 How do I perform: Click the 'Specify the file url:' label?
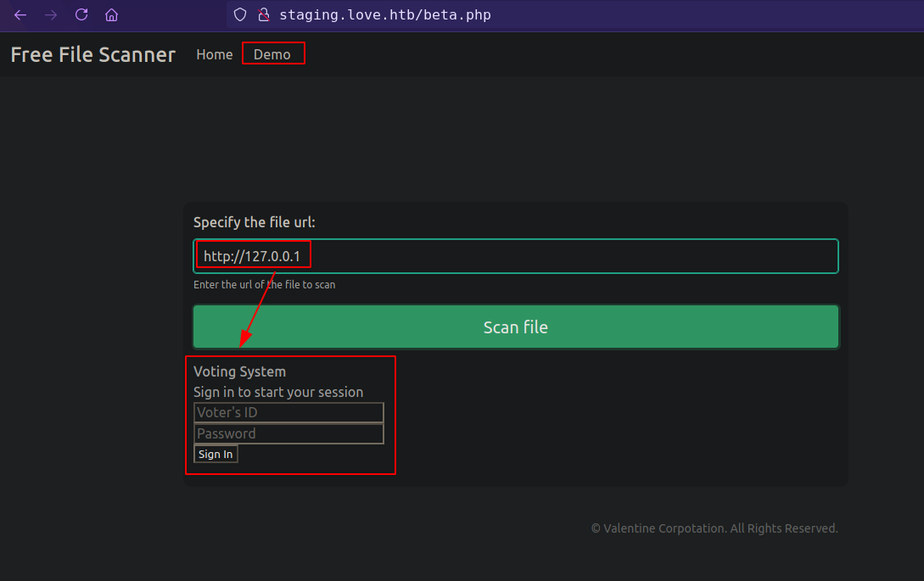(254, 222)
